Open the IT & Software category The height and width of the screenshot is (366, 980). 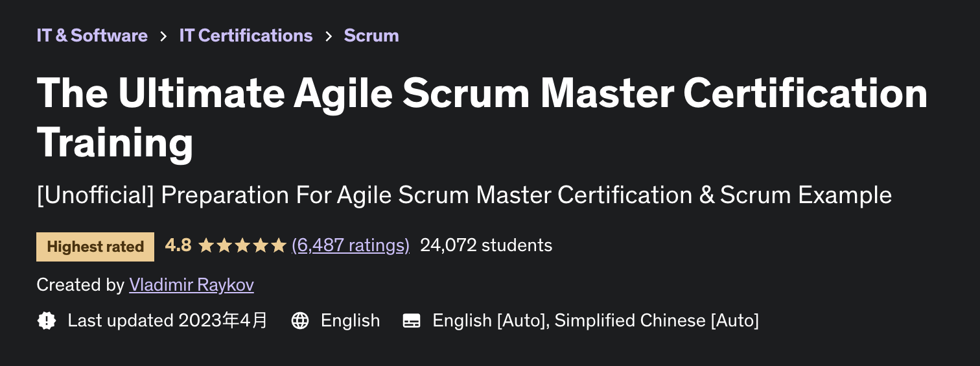click(92, 36)
